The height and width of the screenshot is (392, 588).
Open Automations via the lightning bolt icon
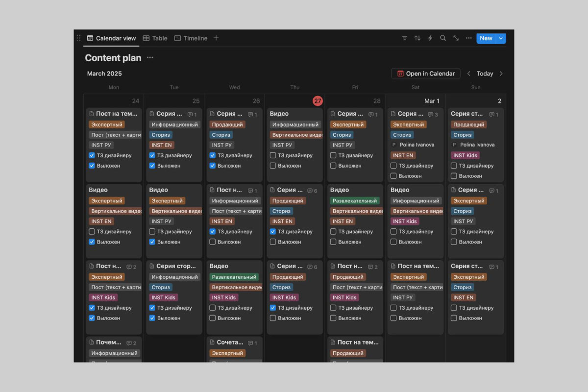pyautogui.click(x=430, y=38)
